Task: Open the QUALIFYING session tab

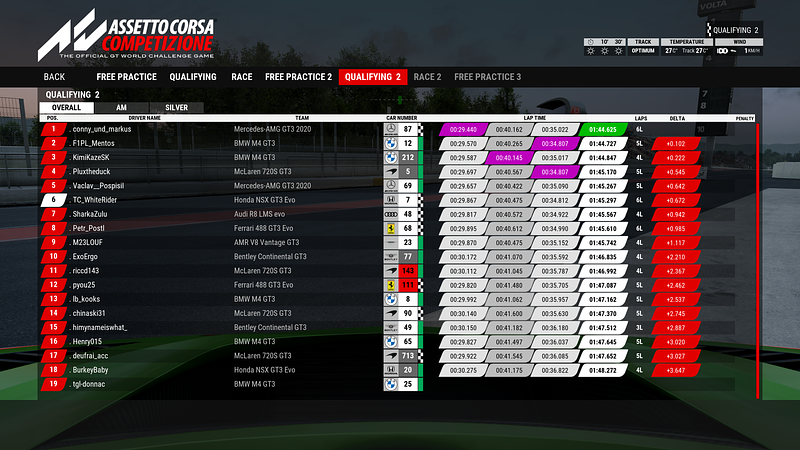Action: point(193,77)
